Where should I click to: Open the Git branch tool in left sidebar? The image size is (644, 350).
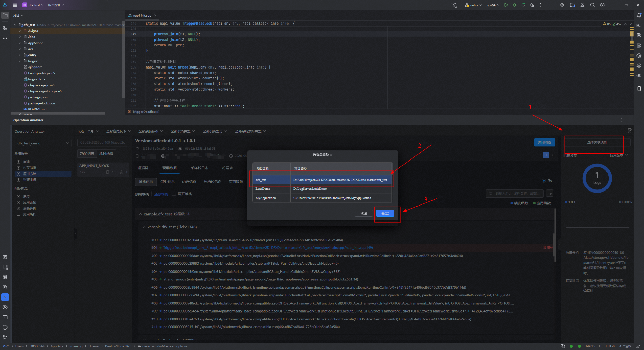click(5, 337)
